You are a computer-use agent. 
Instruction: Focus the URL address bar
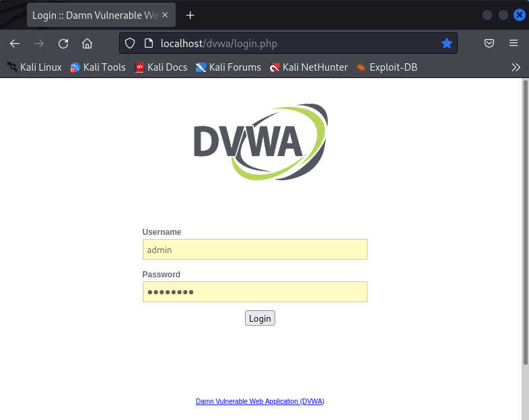tap(289, 43)
